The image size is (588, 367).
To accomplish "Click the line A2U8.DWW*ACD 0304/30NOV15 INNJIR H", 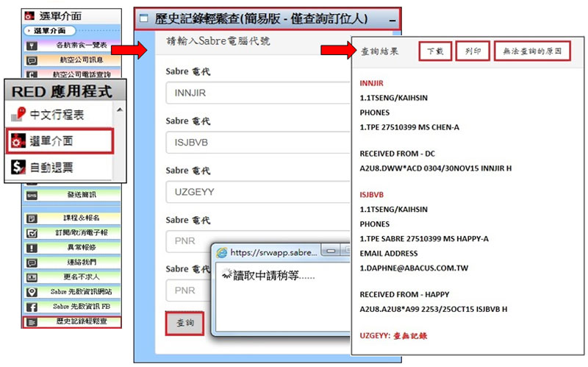I will pyautogui.click(x=435, y=168).
